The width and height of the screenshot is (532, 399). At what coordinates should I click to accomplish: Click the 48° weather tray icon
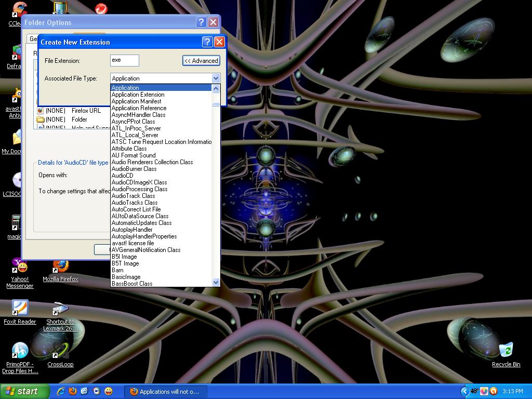474,391
